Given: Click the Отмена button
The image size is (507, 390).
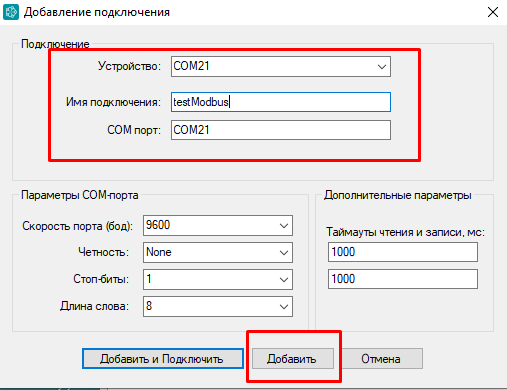Looking at the screenshot, I should [x=381, y=359].
